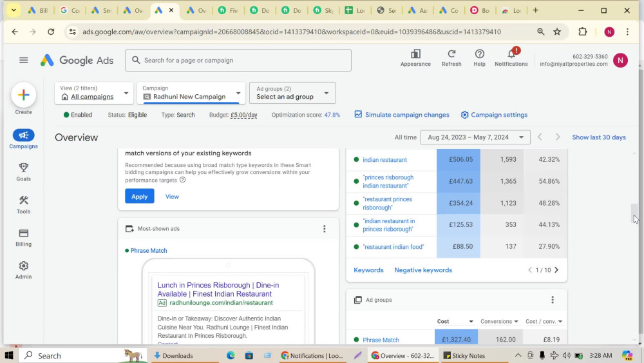Go to previous keywords page
This screenshot has height=363, width=644.
[530, 270]
